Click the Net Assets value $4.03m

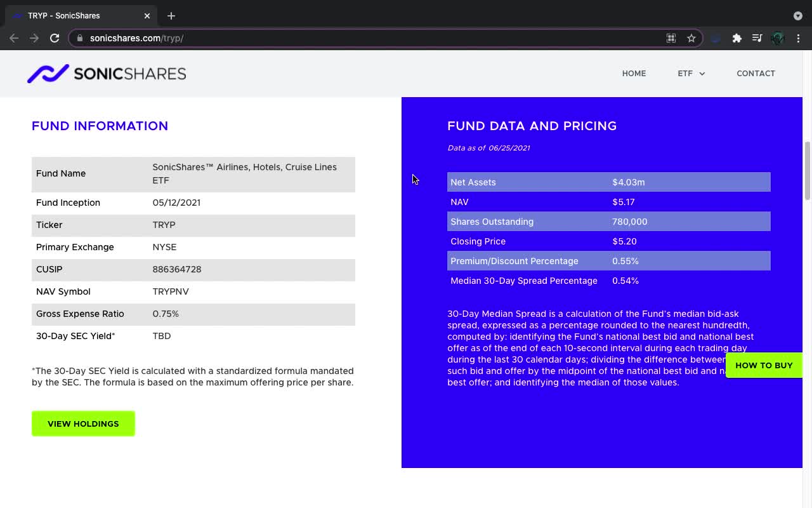coord(628,182)
